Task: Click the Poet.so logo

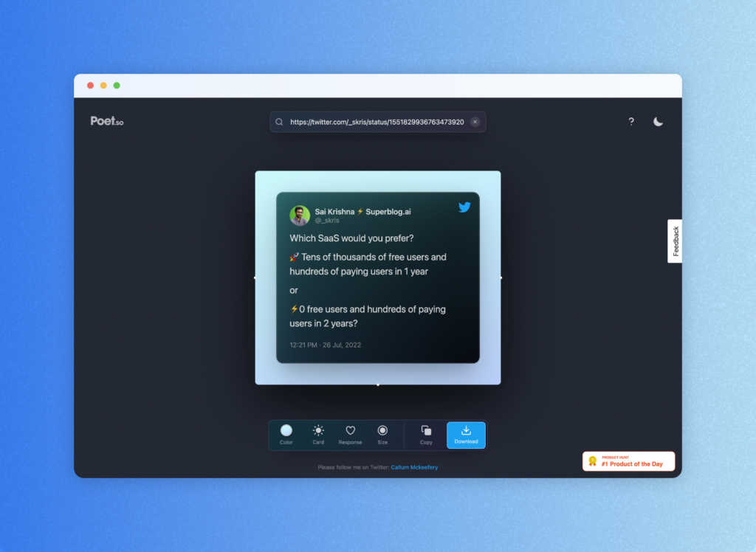Action: click(107, 121)
